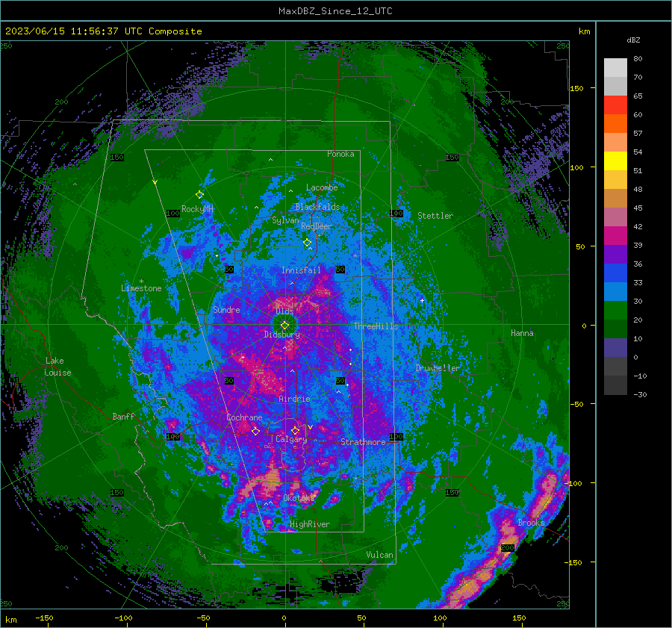The image size is (672, 628).
Task: Click the Airdrie label
Action: coord(294,399)
